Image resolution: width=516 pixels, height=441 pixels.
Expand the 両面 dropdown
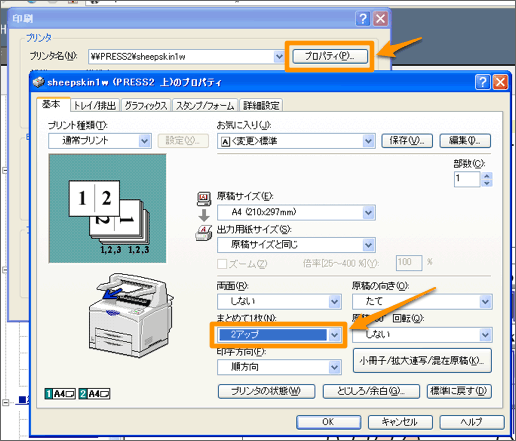334,302
